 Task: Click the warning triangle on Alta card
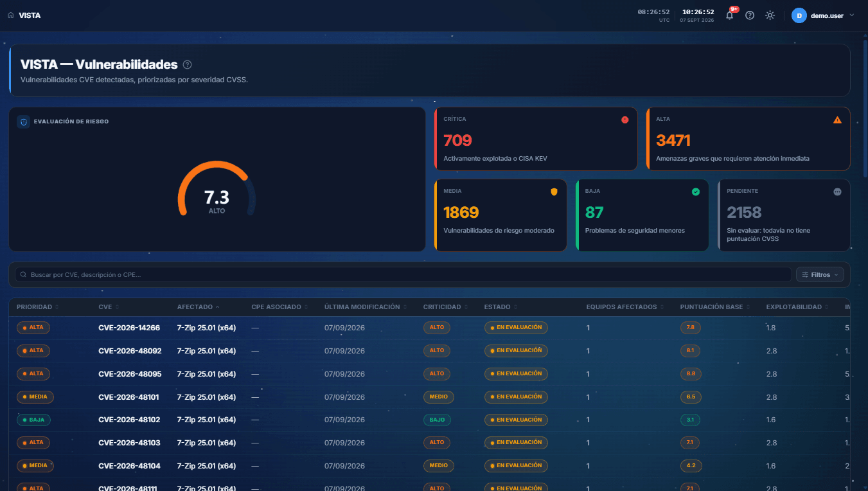837,120
